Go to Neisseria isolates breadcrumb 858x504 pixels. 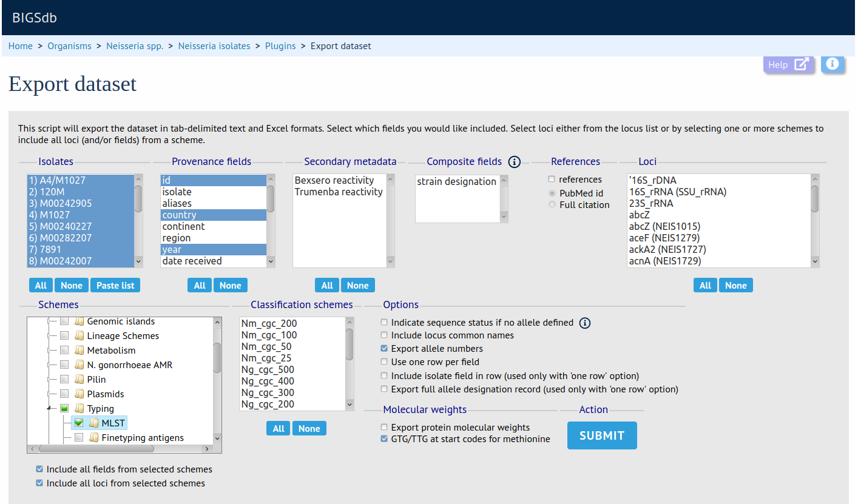click(x=214, y=46)
